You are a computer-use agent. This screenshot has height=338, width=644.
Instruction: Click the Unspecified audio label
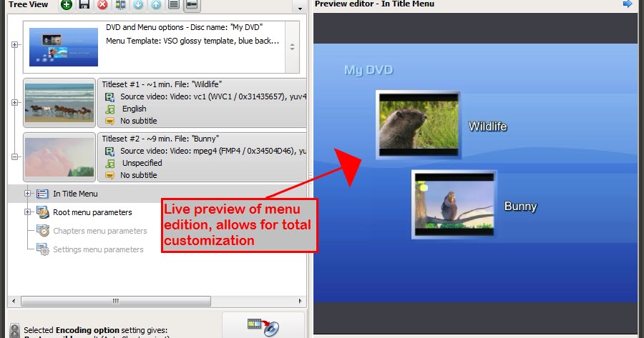(142, 163)
